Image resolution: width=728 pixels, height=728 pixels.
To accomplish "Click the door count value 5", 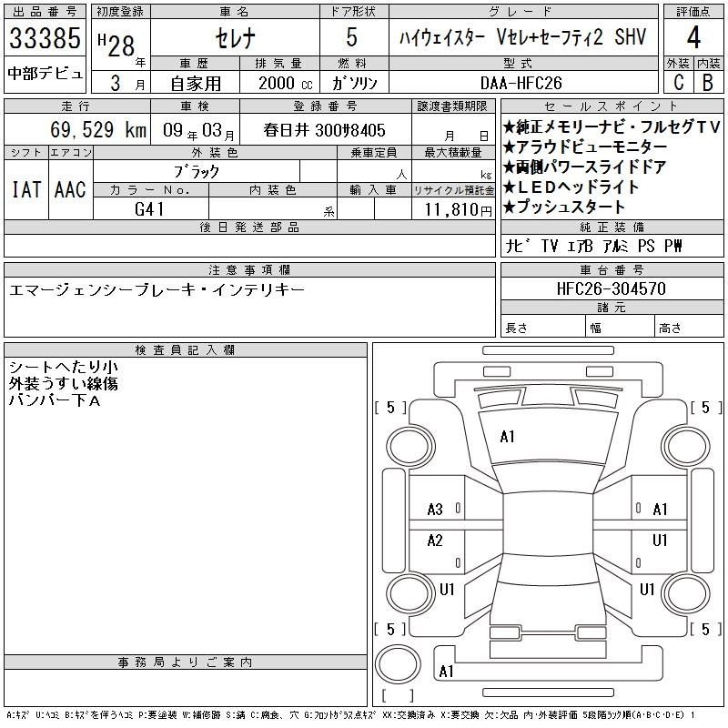I will pyautogui.click(x=352, y=37).
